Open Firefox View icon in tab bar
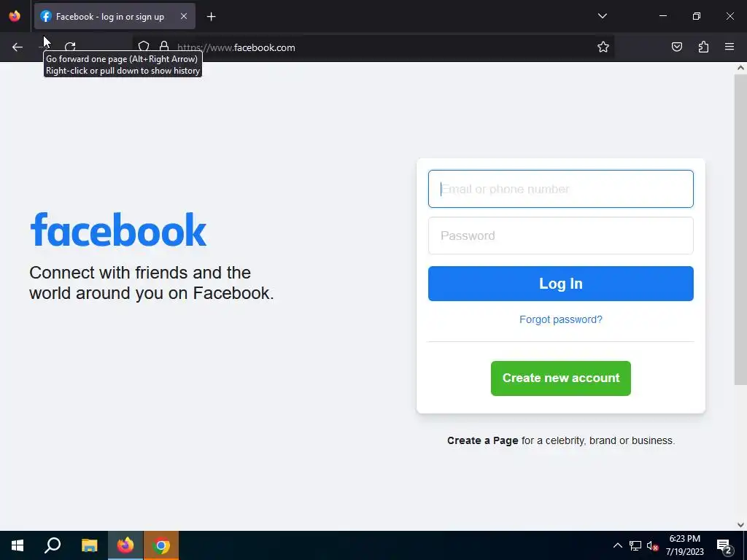 point(15,16)
